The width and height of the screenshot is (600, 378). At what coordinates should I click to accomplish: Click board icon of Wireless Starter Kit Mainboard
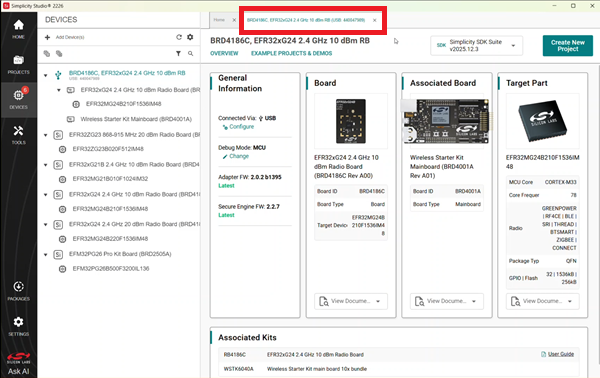click(x=71, y=119)
